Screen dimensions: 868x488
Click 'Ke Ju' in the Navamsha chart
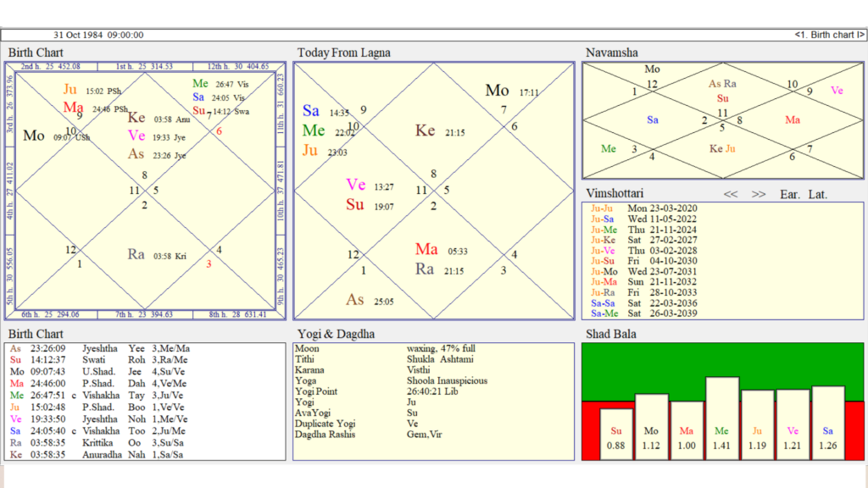pos(722,149)
